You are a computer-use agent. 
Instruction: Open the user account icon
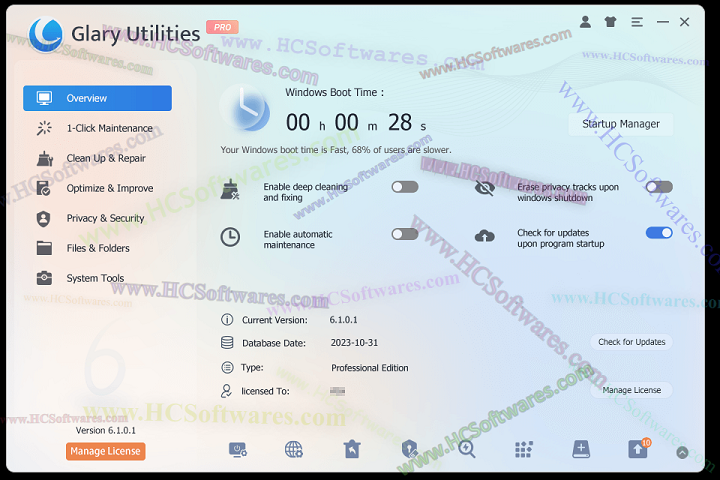585,22
